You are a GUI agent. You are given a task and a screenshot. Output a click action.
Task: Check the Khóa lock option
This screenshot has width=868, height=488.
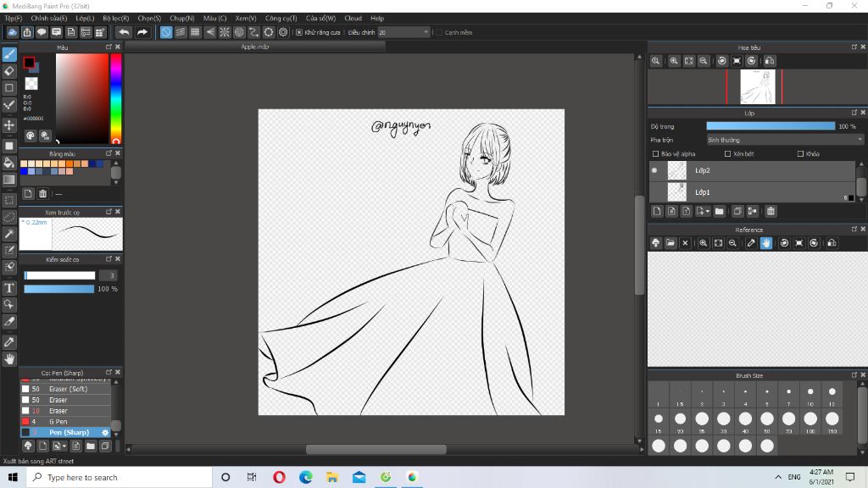(x=800, y=154)
